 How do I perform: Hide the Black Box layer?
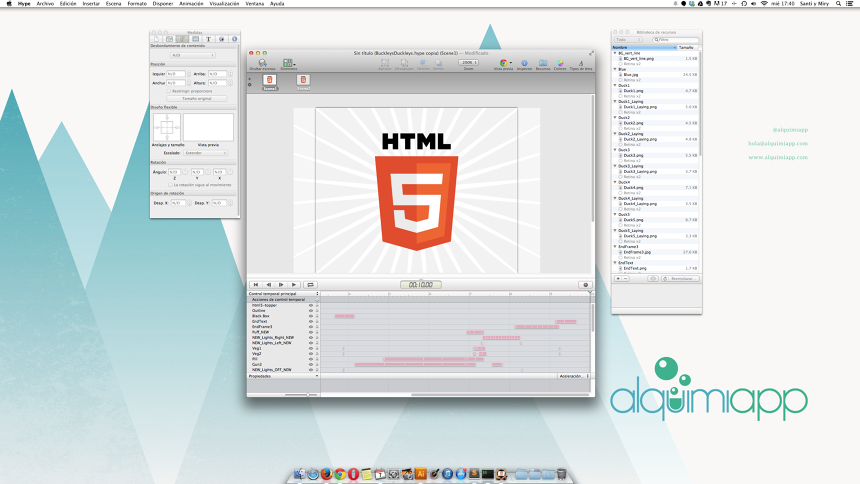click(x=311, y=316)
